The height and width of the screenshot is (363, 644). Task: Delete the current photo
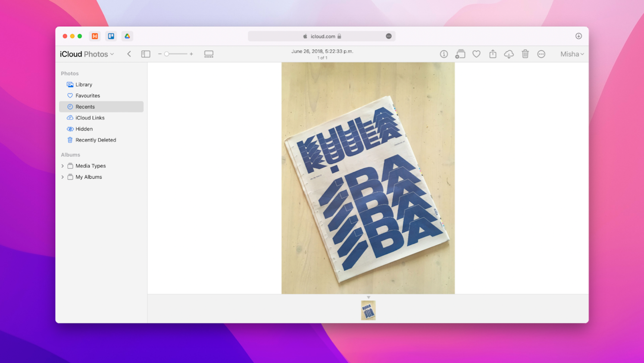[x=525, y=54]
